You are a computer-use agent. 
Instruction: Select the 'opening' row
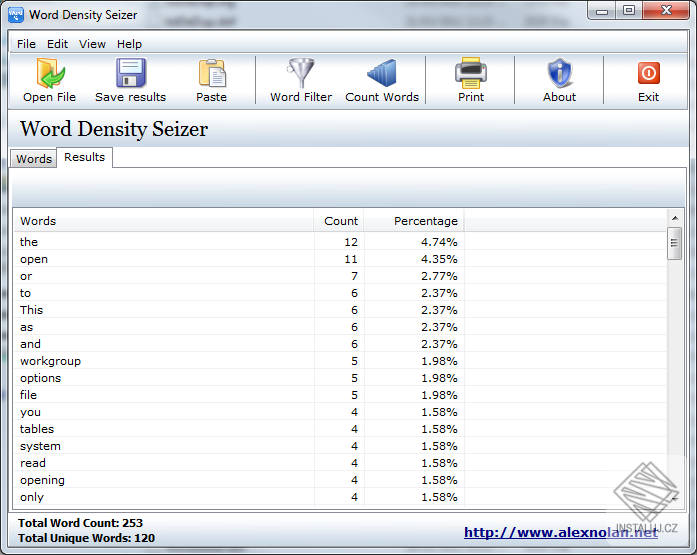coord(340,480)
